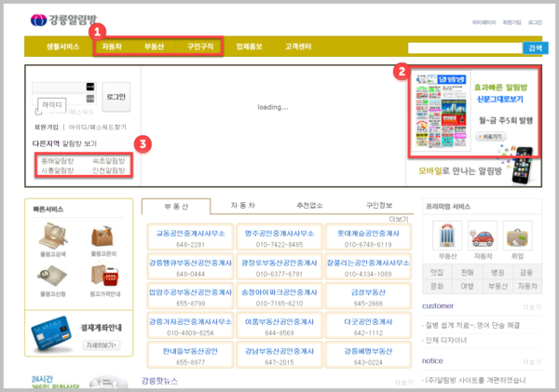
Task: Open the newspaper preview thumbnail
Action: pyautogui.click(x=441, y=111)
